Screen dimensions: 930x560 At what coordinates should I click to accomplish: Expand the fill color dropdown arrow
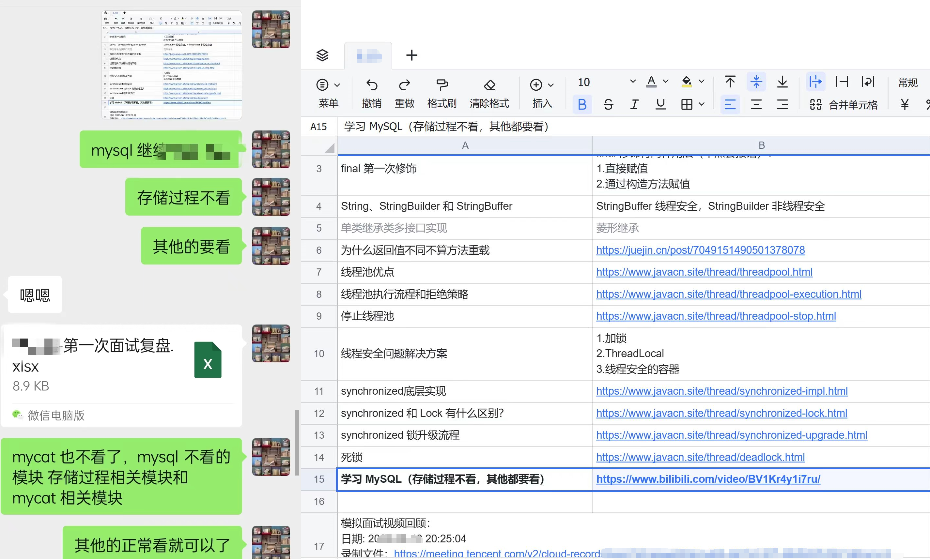(x=702, y=82)
